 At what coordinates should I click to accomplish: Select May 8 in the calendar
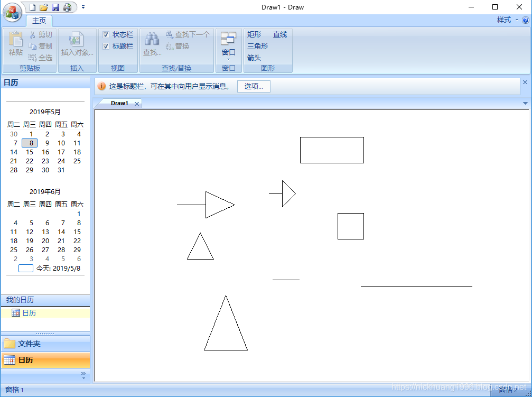pyautogui.click(x=30, y=143)
